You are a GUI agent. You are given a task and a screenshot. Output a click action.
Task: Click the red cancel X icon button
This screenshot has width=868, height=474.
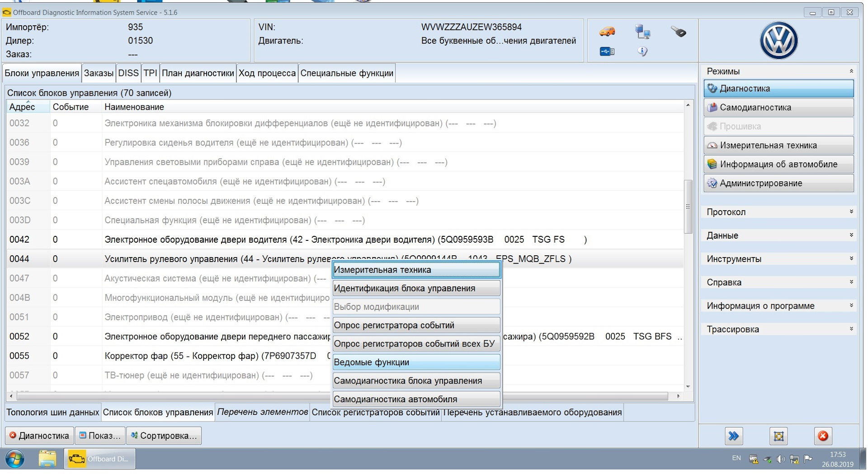[x=823, y=436]
